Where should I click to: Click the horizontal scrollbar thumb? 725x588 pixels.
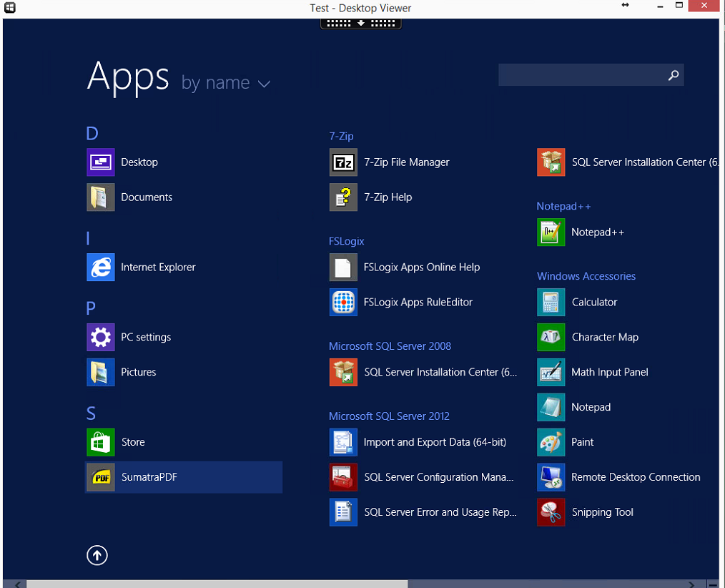tap(217, 584)
